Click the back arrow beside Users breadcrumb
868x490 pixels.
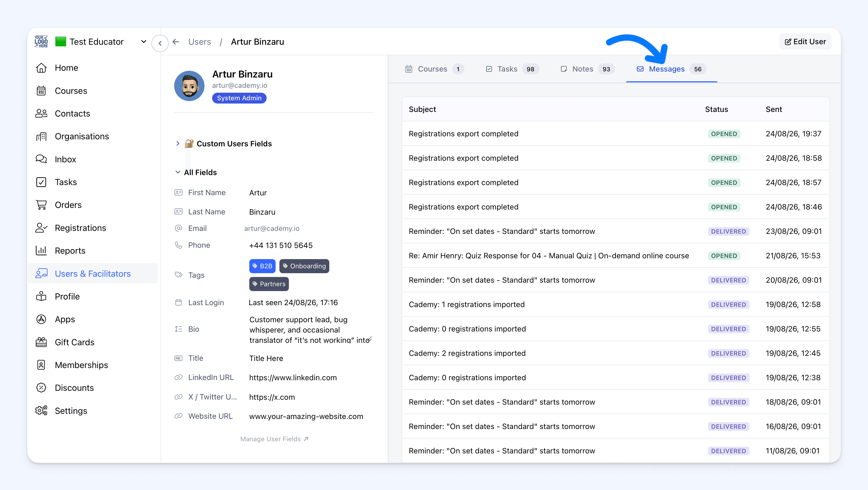(x=176, y=41)
